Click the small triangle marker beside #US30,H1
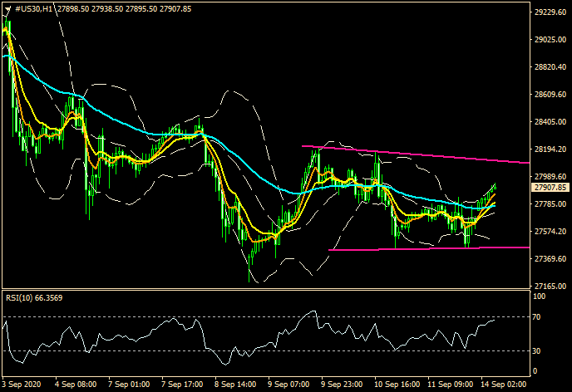The height and width of the screenshot is (392, 572). pyautogui.click(x=6, y=7)
